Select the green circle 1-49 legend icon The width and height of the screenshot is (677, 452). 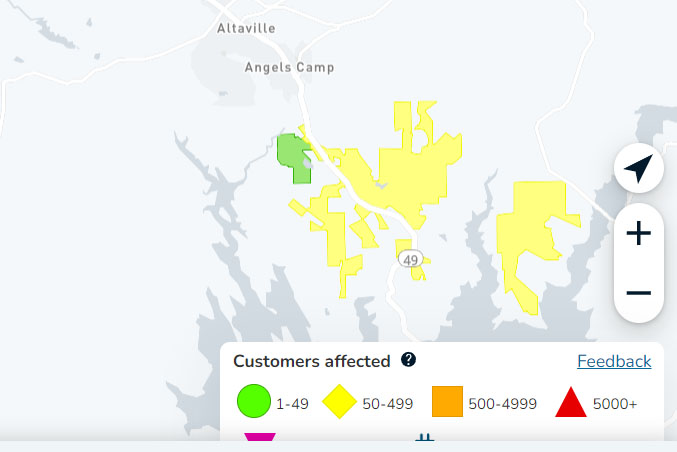(x=254, y=401)
